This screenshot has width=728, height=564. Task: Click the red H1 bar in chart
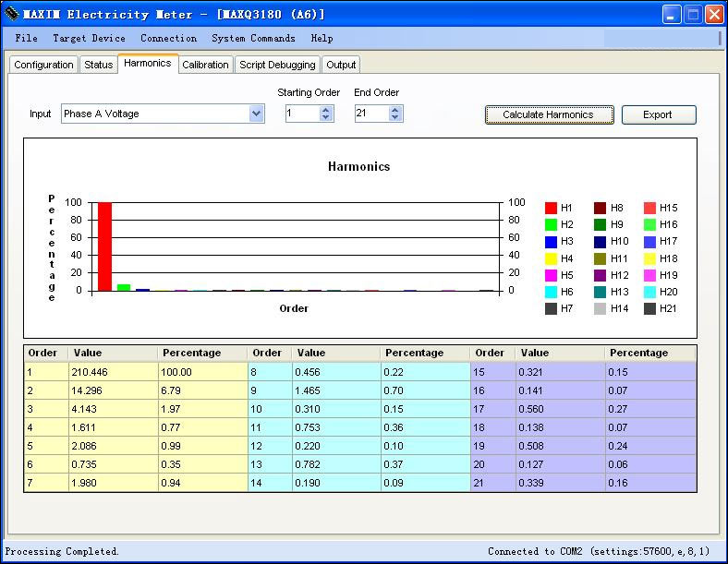[104, 246]
